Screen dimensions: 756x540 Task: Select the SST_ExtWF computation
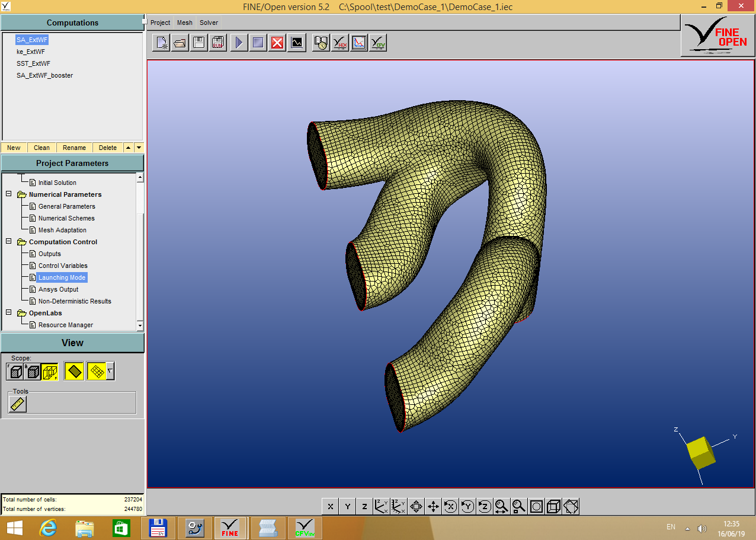tap(33, 63)
